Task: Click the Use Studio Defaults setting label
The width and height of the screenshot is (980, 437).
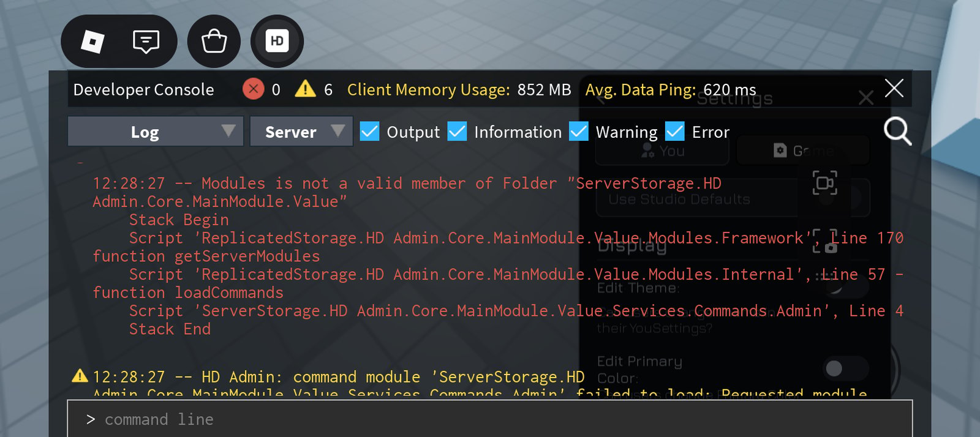Action: click(x=679, y=200)
